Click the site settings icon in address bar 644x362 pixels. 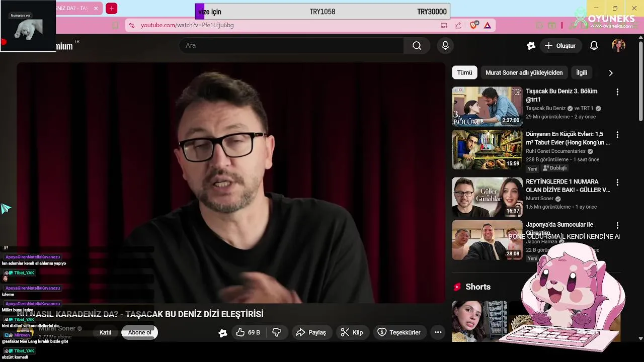131,25
